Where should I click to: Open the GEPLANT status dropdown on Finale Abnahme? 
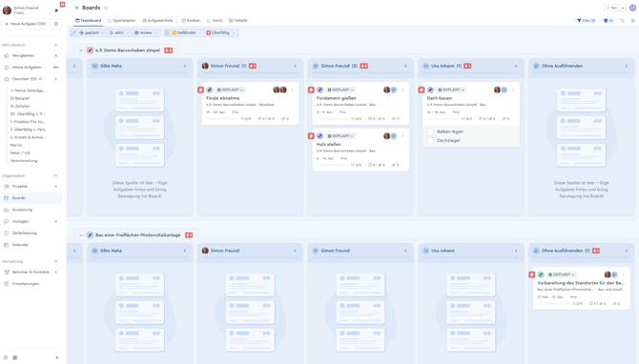click(x=230, y=90)
